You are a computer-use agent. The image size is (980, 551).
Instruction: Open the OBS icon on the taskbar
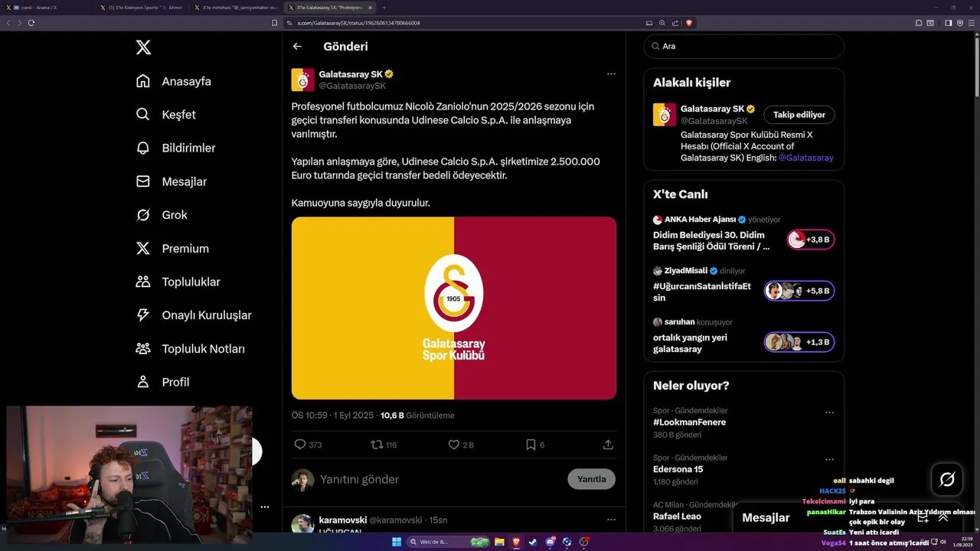point(583,542)
